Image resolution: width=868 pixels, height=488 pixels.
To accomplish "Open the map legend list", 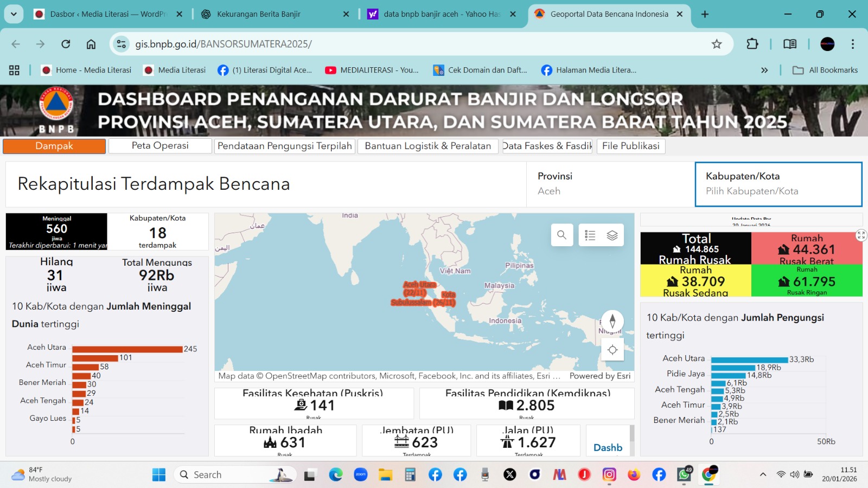I will click(x=590, y=235).
